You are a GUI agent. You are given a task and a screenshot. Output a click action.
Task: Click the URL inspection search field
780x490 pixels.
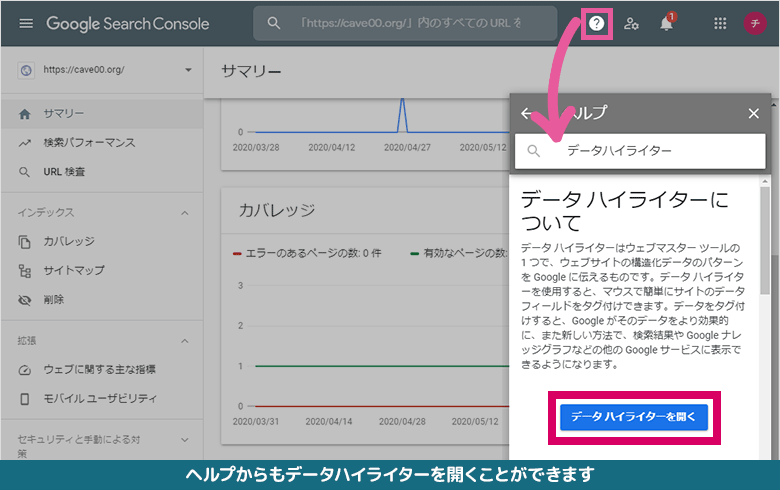[x=405, y=23]
